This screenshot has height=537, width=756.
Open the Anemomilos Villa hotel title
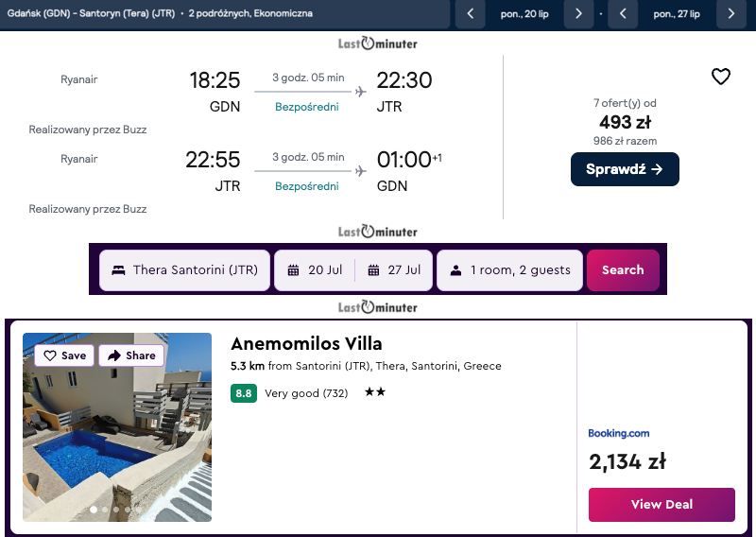click(x=306, y=343)
